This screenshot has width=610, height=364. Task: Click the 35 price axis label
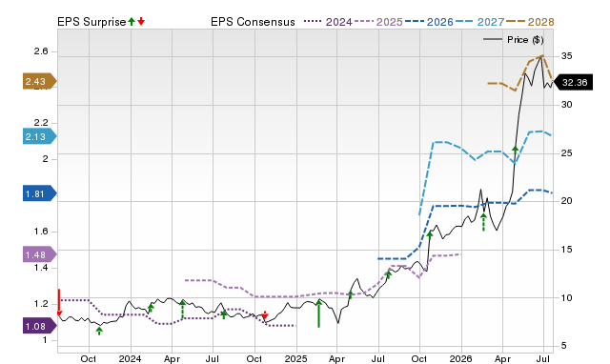[566, 56]
